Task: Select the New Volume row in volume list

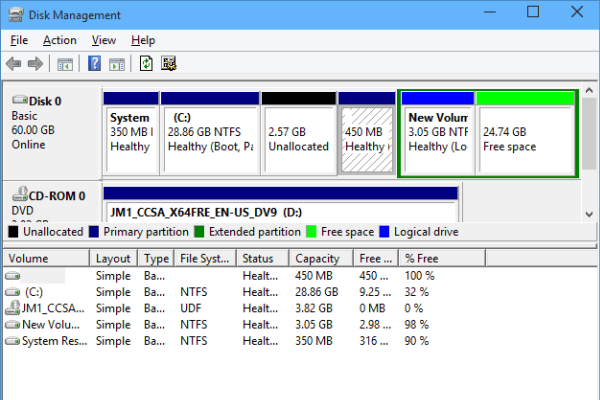Action: (45, 324)
